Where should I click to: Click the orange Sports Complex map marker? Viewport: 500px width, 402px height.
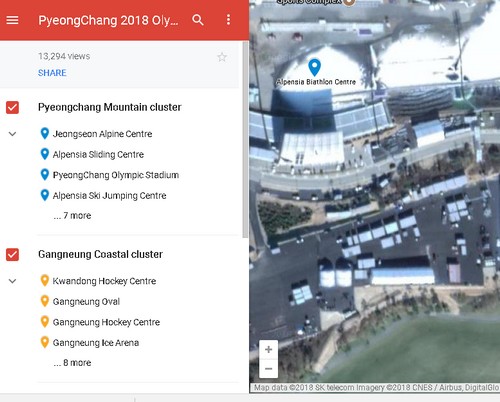click(x=349, y=2)
